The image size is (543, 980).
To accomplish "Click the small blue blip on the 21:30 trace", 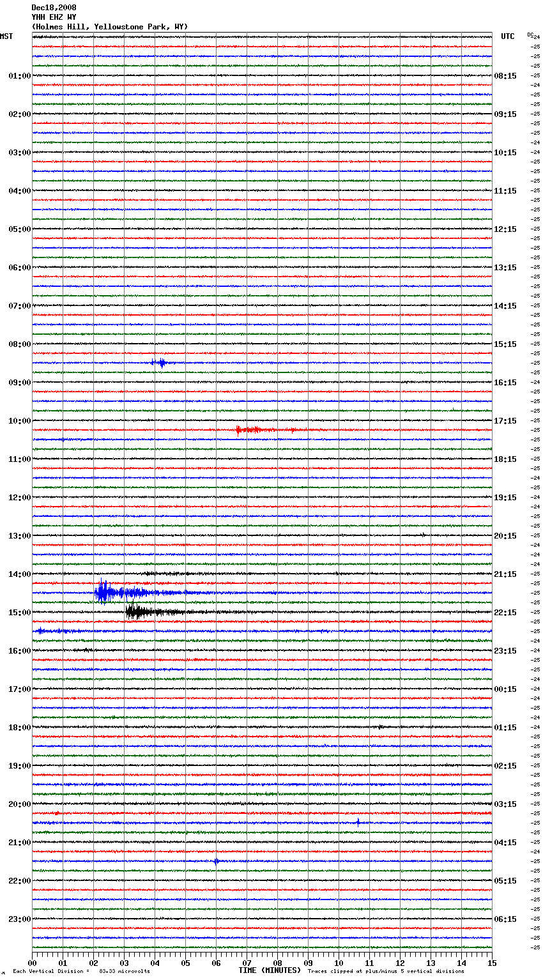I will coord(217,861).
